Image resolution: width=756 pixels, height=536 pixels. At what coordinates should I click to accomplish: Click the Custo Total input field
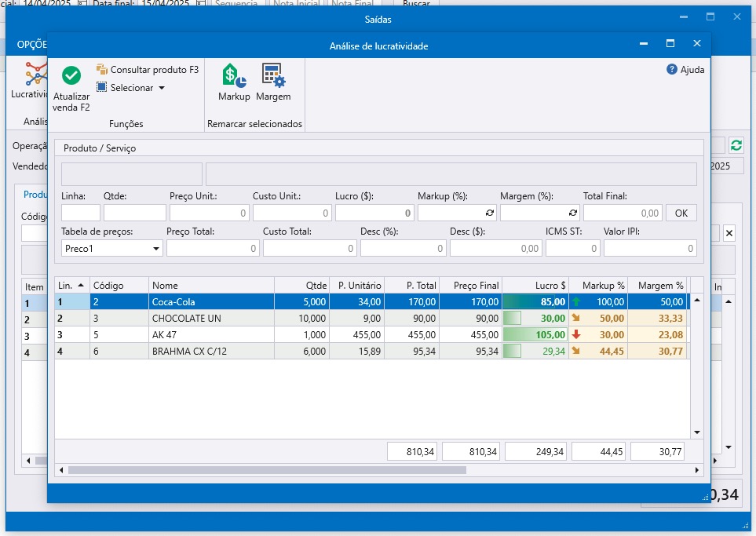point(309,248)
